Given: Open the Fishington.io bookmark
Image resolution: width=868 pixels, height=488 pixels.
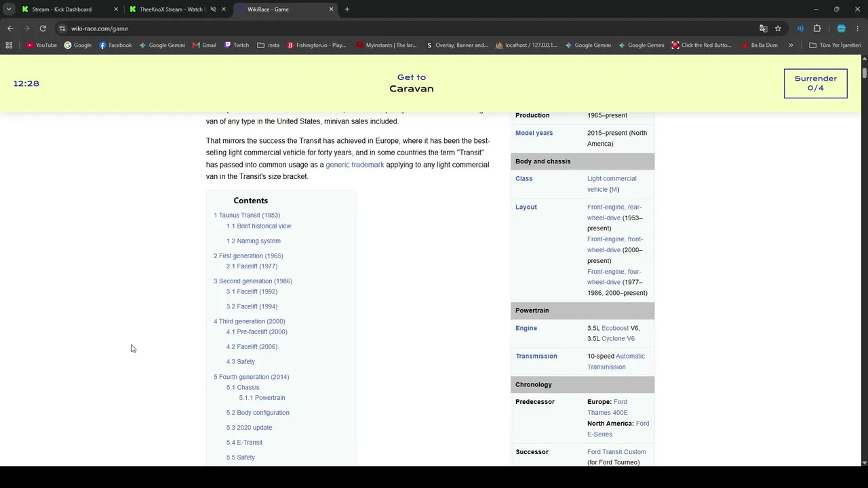Looking at the screenshot, I should (317, 45).
